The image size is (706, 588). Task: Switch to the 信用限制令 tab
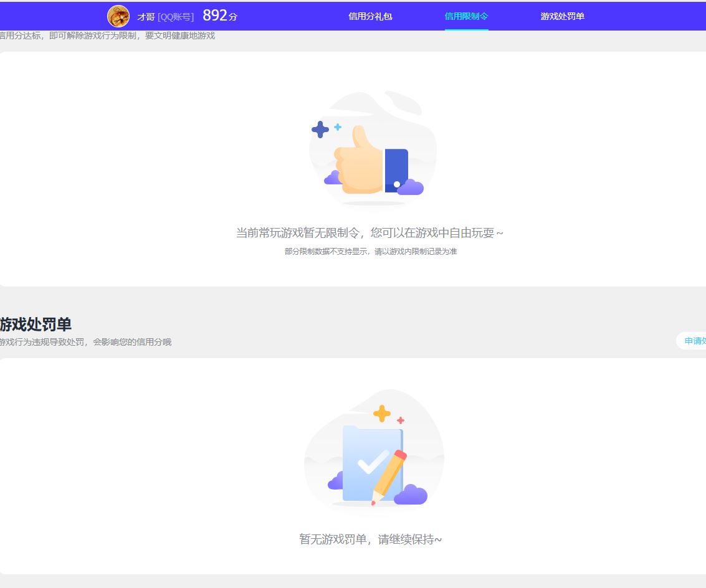466,16
